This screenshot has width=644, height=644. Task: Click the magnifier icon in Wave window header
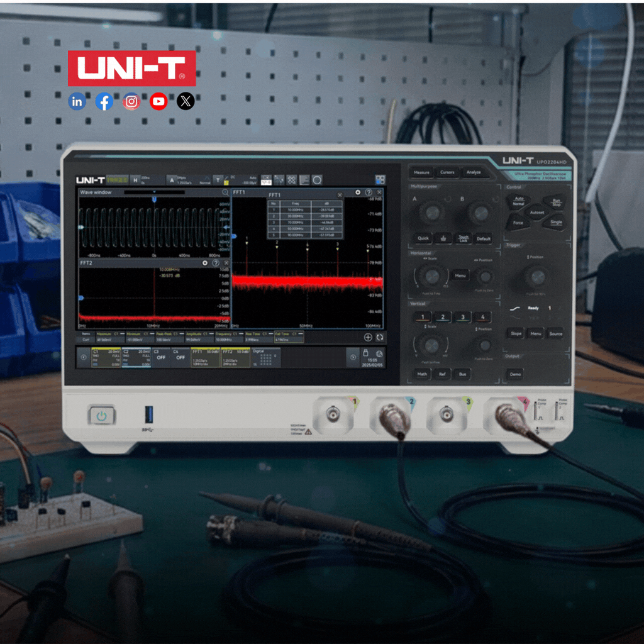(x=225, y=192)
